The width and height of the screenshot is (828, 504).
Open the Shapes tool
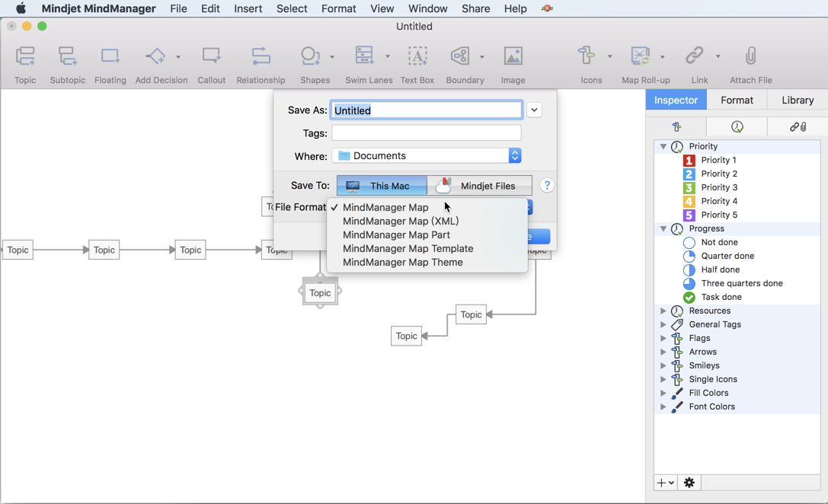coord(311,56)
